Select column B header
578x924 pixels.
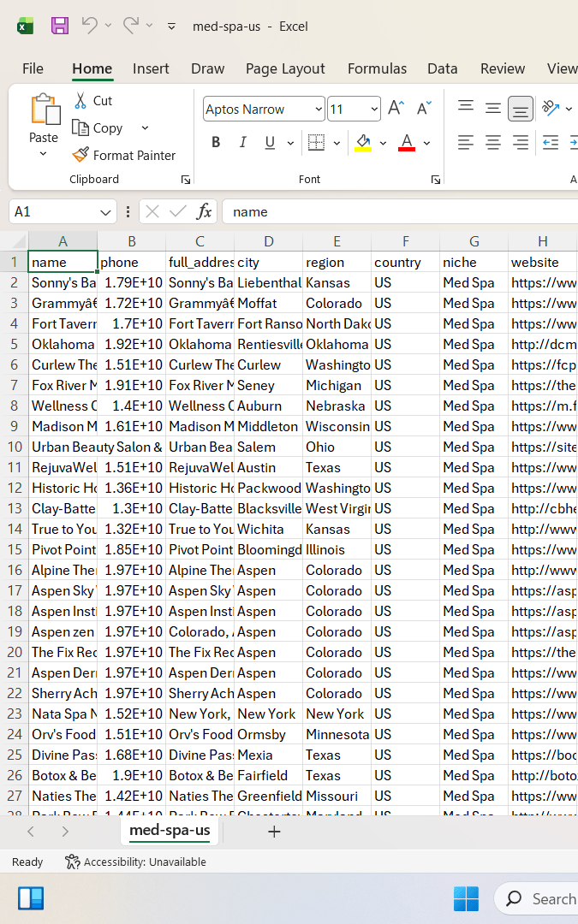click(x=132, y=241)
